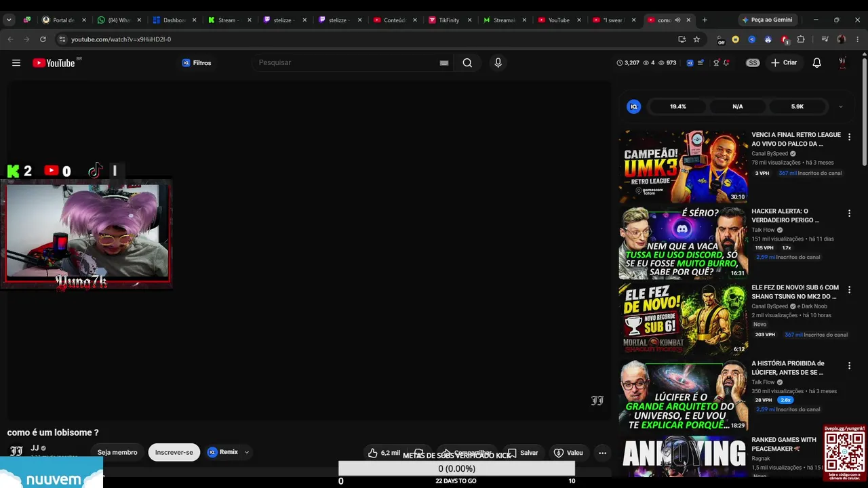Open YouTube notifications bell

(x=817, y=63)
